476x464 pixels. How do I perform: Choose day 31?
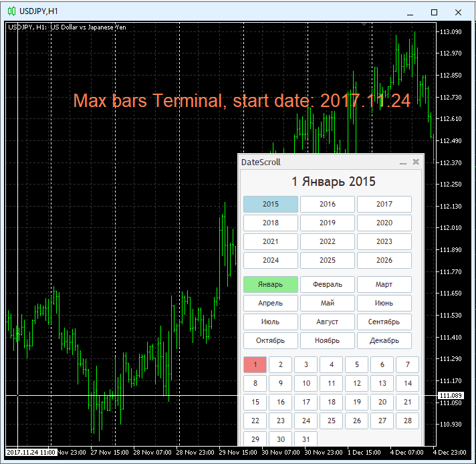click(x=306, y=439)
